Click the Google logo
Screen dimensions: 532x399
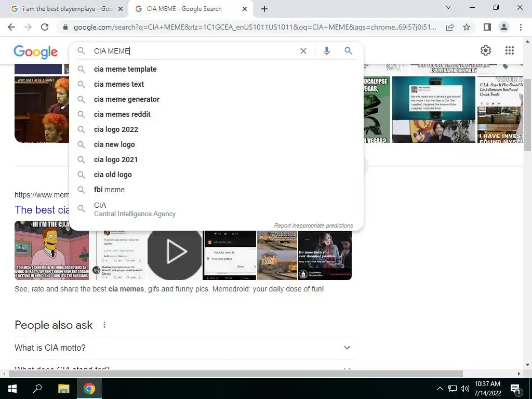coord(36,52)
